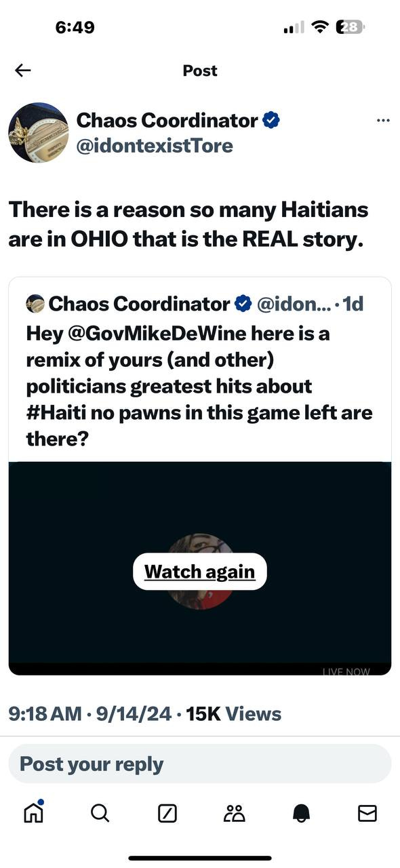Screen dimensions: 400x868
Task: Open the Communities people icon tab
Action: click(x=235, y=813)
